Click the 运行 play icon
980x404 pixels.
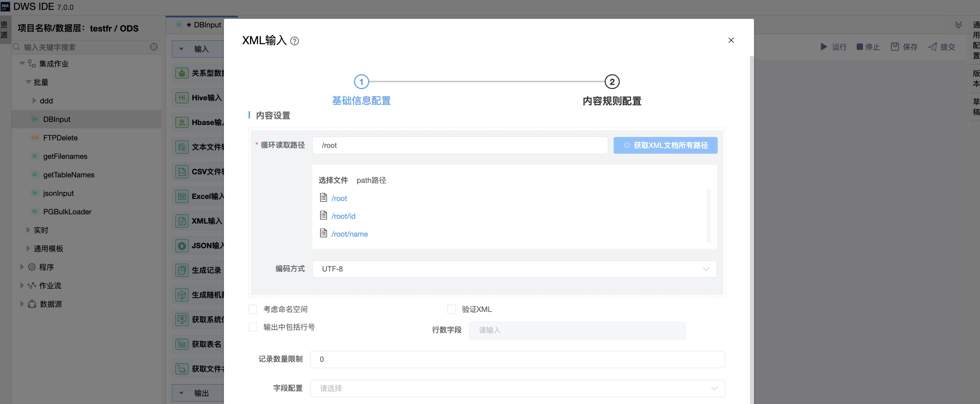[x=824, y=47]
